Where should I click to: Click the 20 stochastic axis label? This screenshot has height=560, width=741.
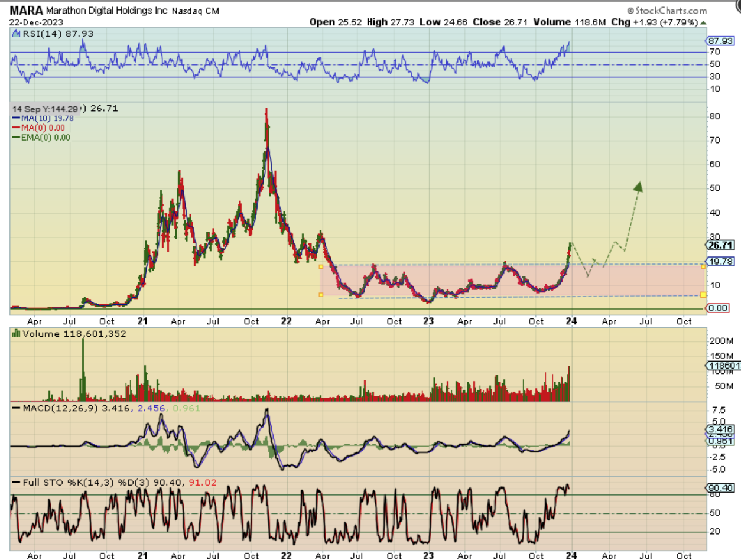pos(716,532)
